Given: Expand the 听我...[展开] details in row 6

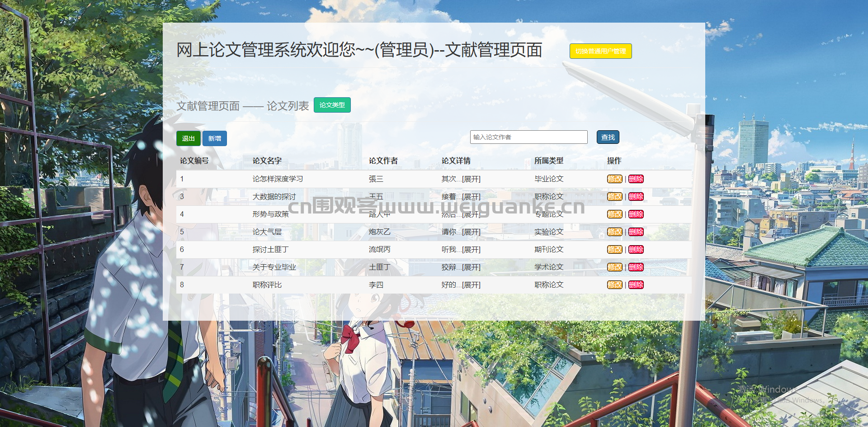Looking at the screenshot, I should [x=471, y=250].
